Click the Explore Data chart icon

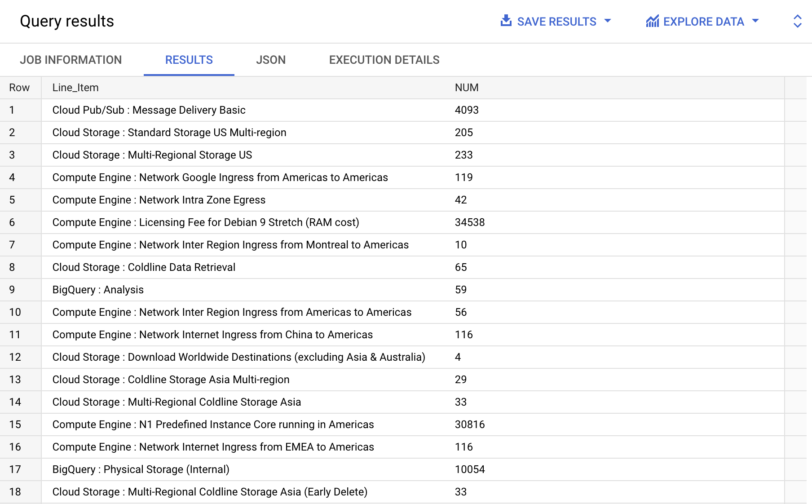[x=652, y=21]
